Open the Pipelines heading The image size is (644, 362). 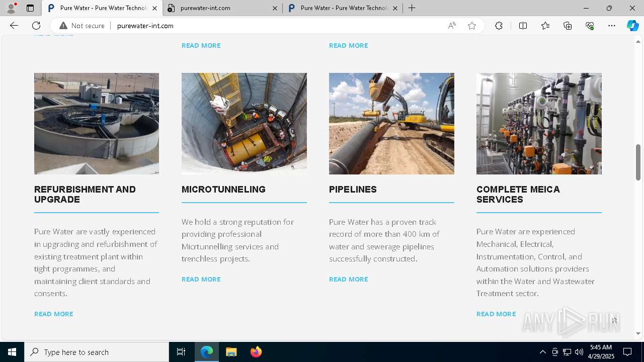353,190
